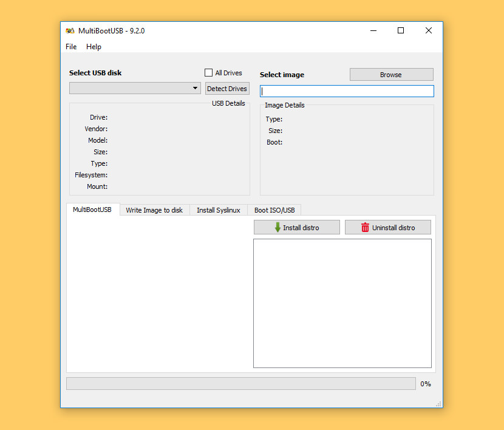This screenshot has height=430, width=504.
Task: Open the USB disk selection dropdown
Action: coord(134,88)
